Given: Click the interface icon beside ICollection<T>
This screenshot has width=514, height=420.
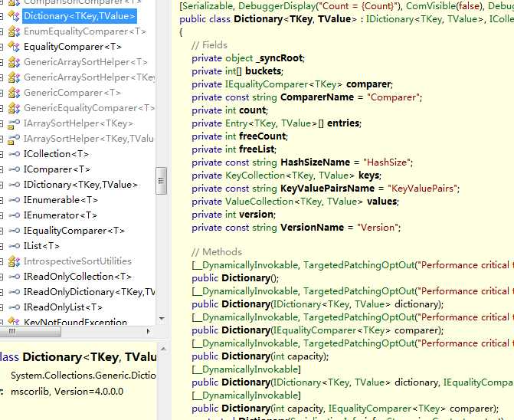Looking at the screenshot, I should tap(14, 154).
